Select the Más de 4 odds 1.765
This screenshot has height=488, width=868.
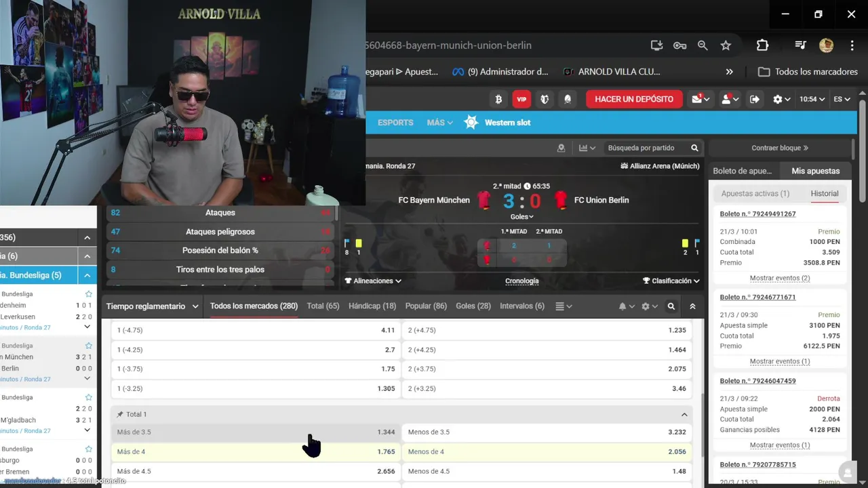tap(256, 451)
